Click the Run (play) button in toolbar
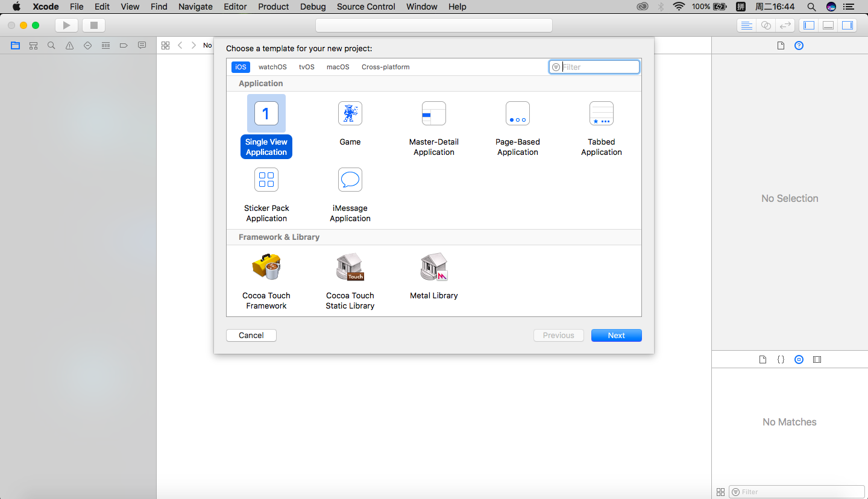Viewport: 868px width, 499px height. (x=66, y=25)
